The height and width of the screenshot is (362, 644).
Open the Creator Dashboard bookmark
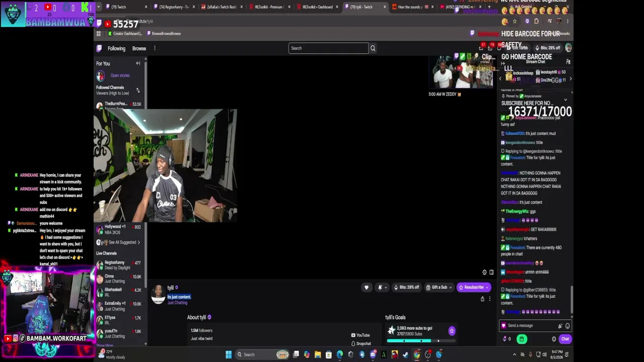coord(125,34)
